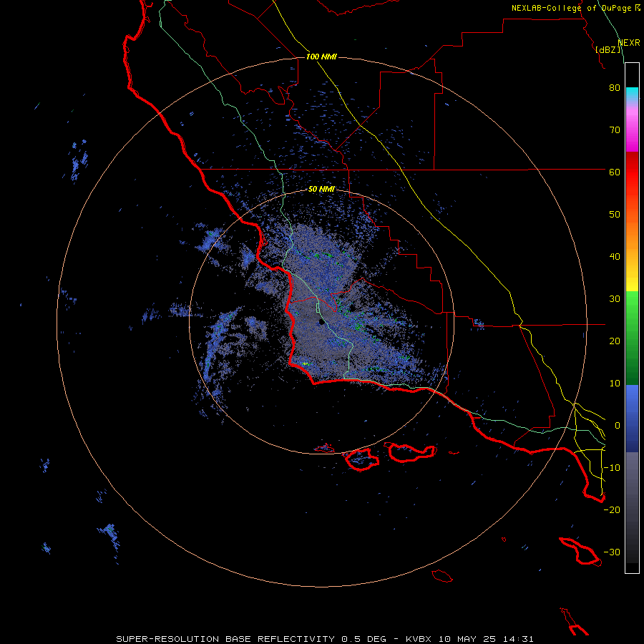Click the -10 dBZ scale value

point(612,468)
